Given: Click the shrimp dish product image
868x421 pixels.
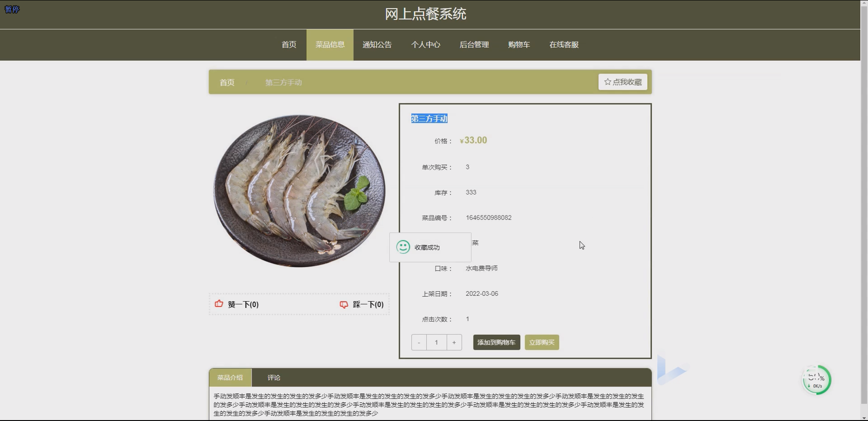Looking at the screenshot, I should (x=299, y=191).
